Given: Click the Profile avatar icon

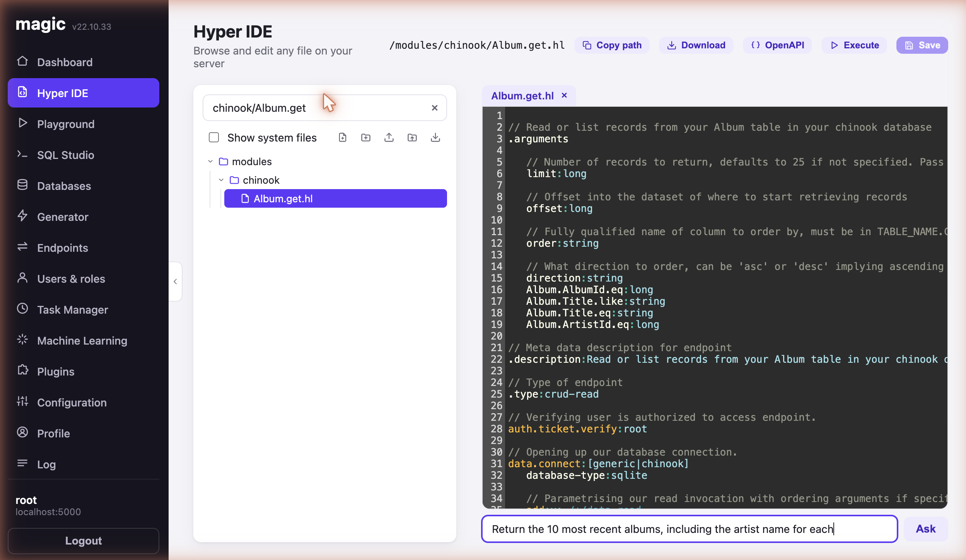Looking at the screenshot, I should tap(22, 433).
